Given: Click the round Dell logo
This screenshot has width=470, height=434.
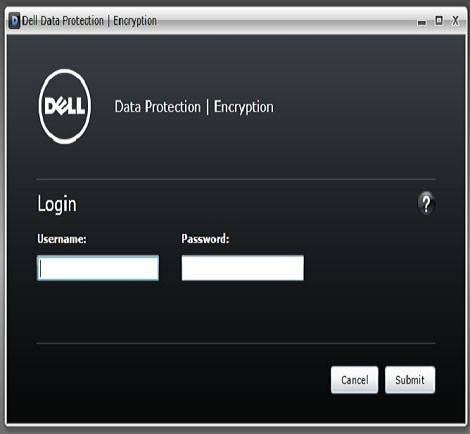Looking at the screenshot, I should [65, 107].
